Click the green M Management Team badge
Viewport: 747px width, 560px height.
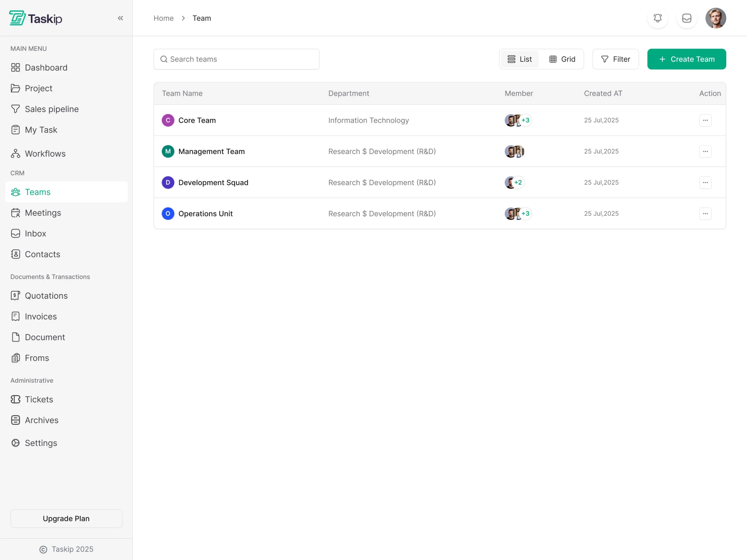tap(168, 151)
